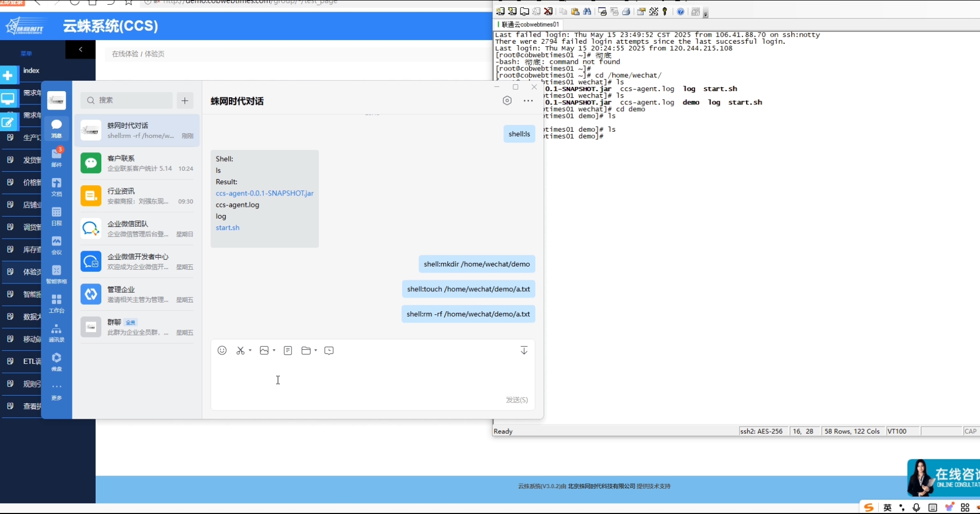980x514 pixels.
Task: Open Smart Sheets icon in WeCom sidebar
Action: (57, 274)
